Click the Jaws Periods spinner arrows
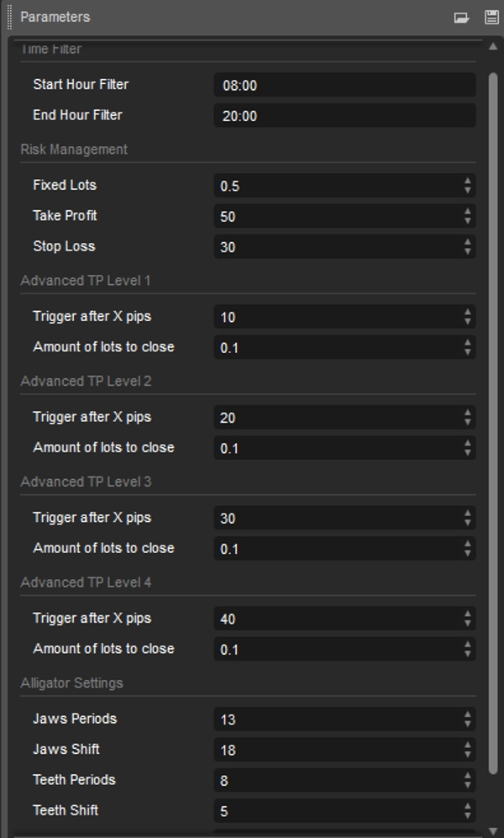This screenshot has height=838, width=504. click(468, 719)
